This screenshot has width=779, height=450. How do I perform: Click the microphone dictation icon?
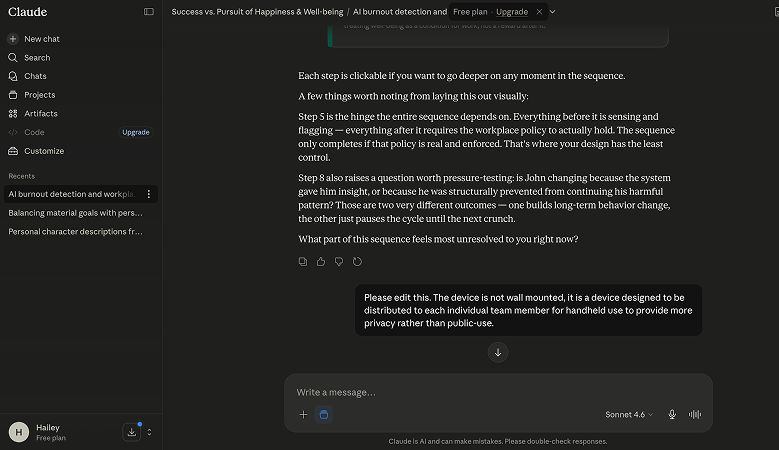point(672,414)
